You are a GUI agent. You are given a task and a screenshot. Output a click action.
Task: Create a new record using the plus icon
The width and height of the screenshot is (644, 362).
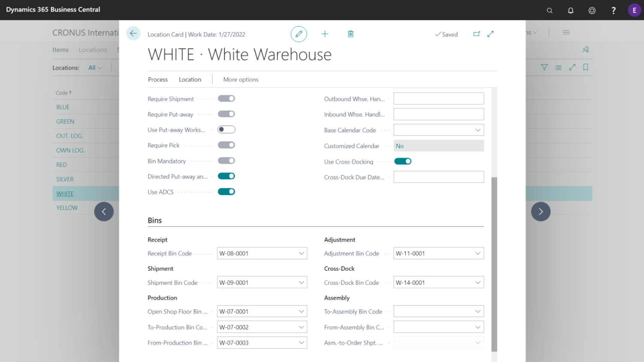tap(325, 34)
